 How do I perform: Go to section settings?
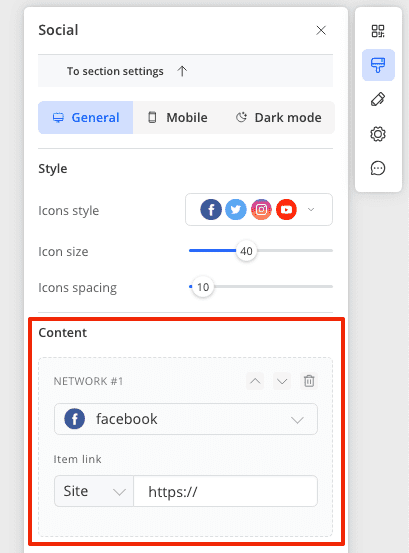coord(185,71)
